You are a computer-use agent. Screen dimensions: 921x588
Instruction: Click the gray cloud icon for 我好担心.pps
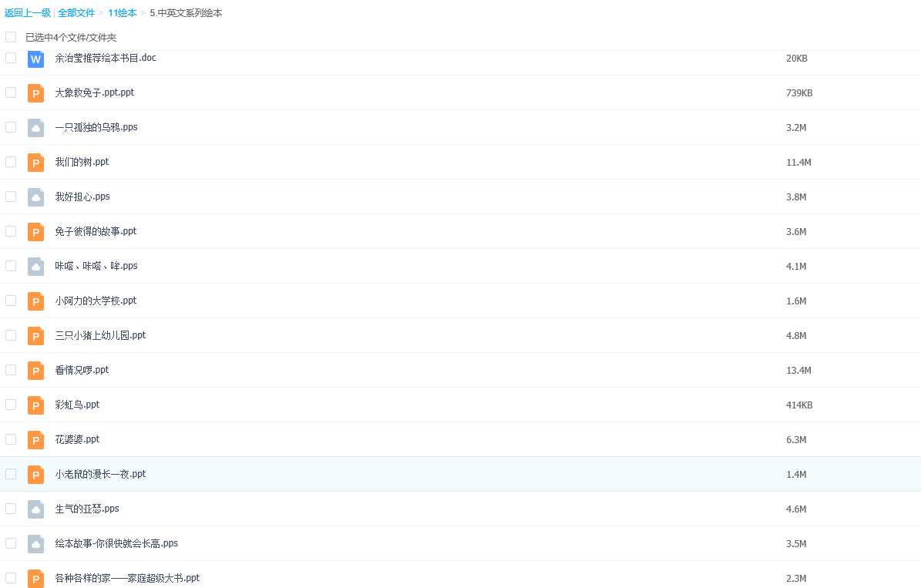35,197
